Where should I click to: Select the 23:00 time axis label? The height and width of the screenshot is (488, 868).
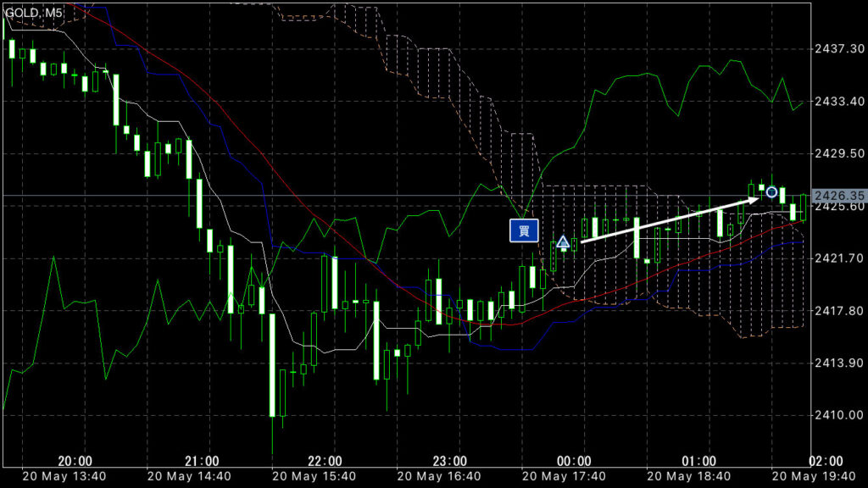click(x=449, y=461)
